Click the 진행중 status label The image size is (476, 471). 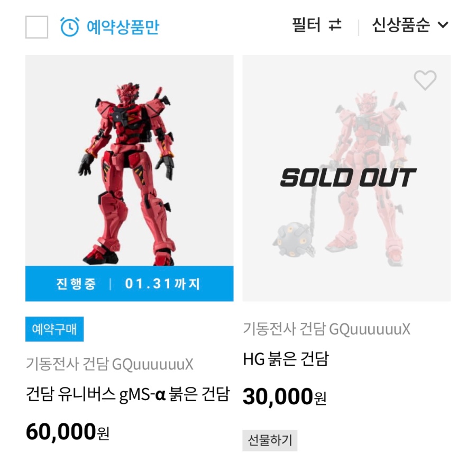click(x=76, y=284)
